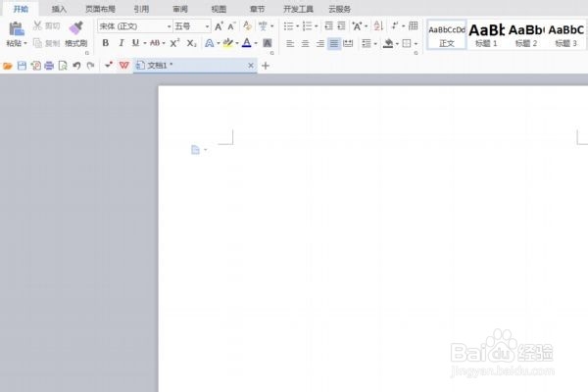Image resolution: width=588 pixels, height=392 pixels.
Task: Click the Phonetic Guide (拼音) icon
Action: pos(263,25)
